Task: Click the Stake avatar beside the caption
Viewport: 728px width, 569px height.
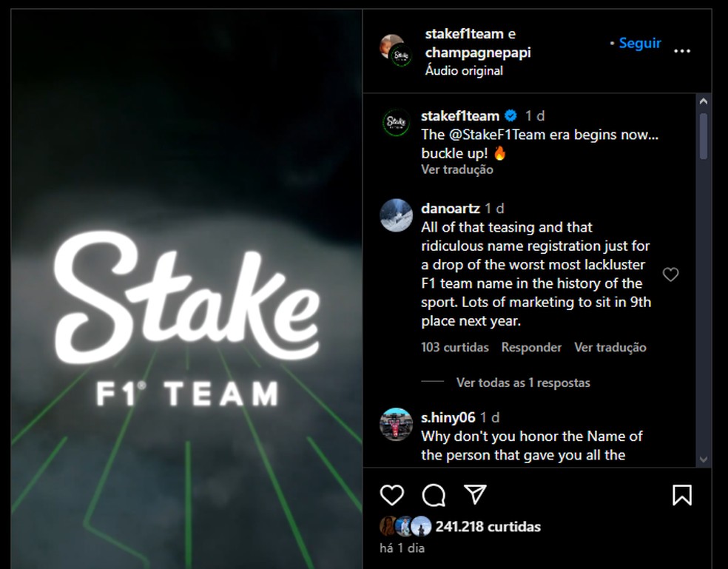Action: coord(396,122)
